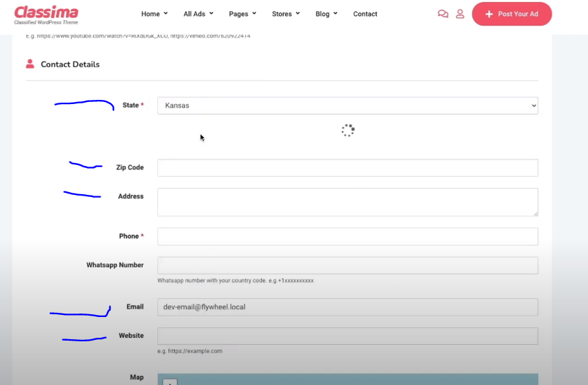Image resolution: width=588 pixels, height=385 pixels.
Task: Focus the Website input field
Action: [x=347, y=336]
